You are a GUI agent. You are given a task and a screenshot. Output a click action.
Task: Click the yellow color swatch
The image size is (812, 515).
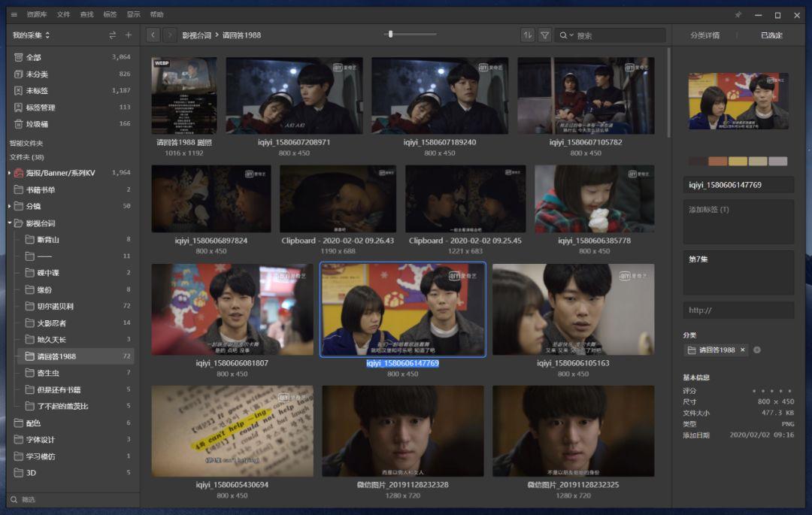pyautogui.click(x=738, y=162)
